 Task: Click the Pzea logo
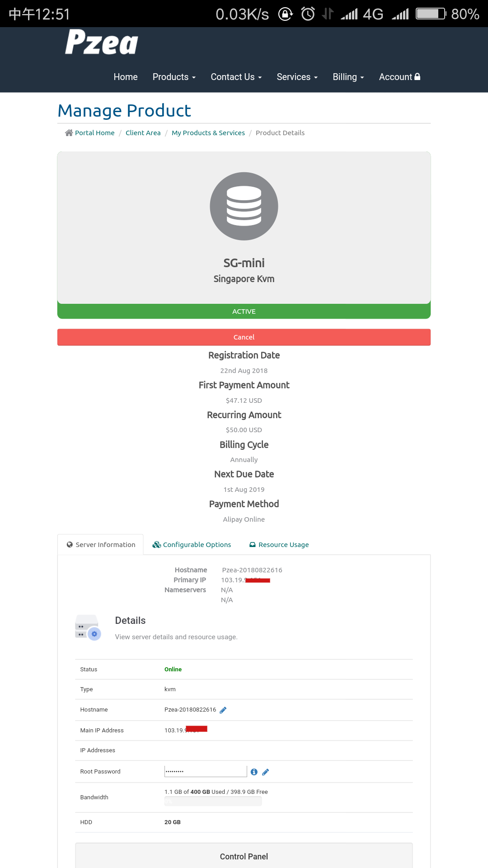pos(102,42)
